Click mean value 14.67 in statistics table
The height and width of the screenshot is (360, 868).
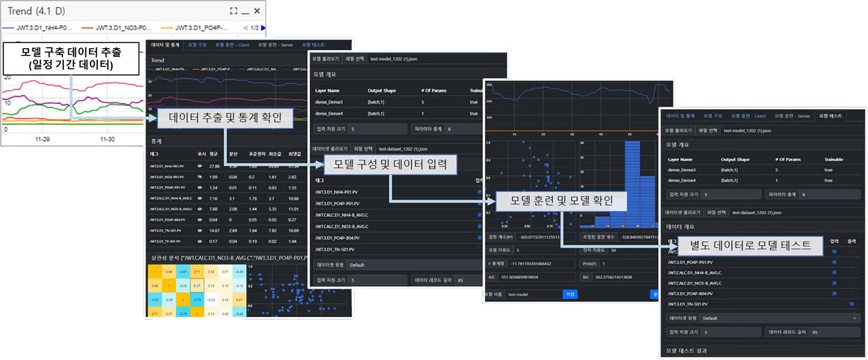point(215,231)
